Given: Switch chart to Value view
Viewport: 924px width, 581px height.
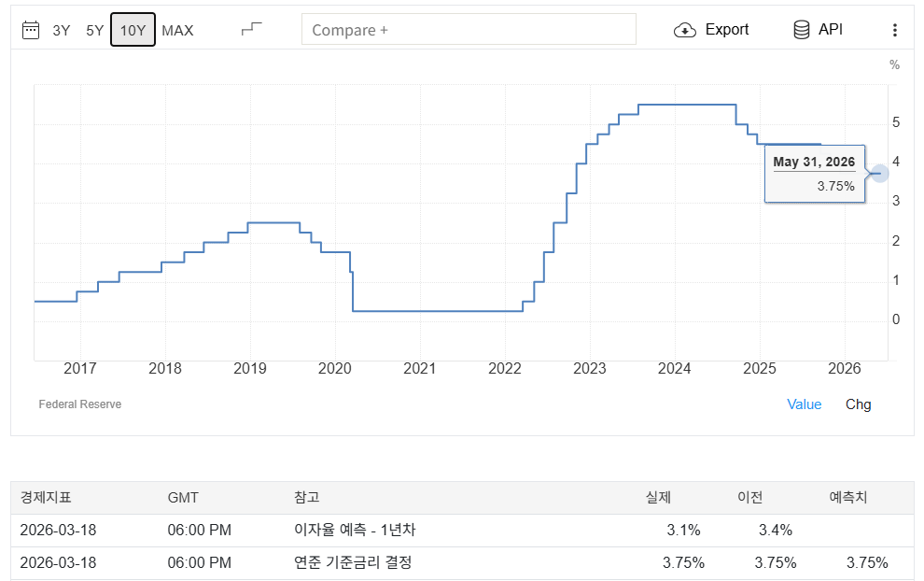Looking at the screenshot, I should (x=804, y=404).
